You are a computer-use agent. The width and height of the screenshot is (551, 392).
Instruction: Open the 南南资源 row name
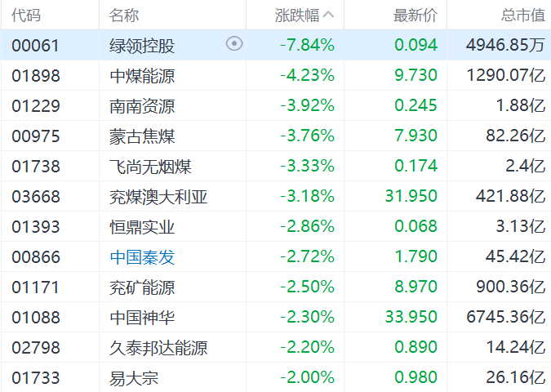142,106
